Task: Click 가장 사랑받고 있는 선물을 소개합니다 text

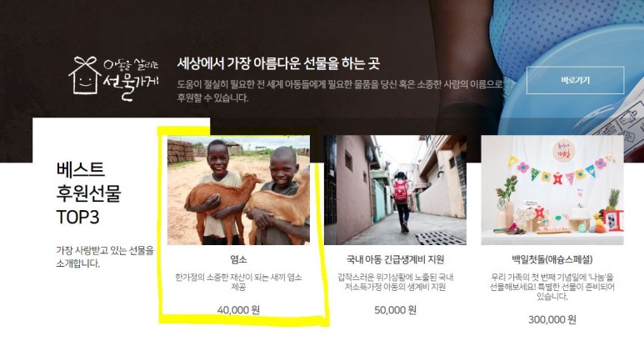Action: [x=105, y=257]
